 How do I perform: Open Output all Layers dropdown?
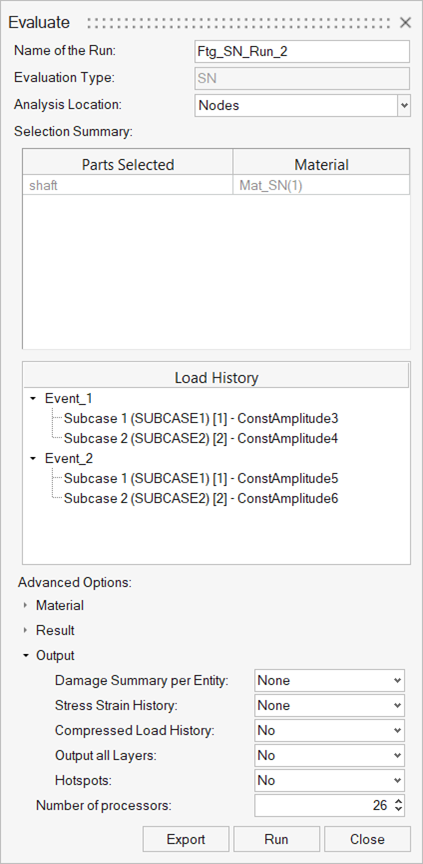click(x=329, y=755)
